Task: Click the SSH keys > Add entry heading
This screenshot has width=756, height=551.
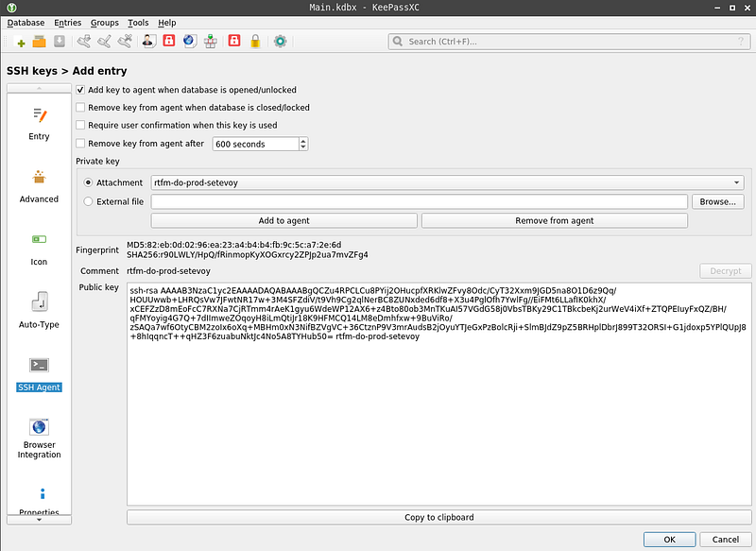Action: click(x=66, y=71)
